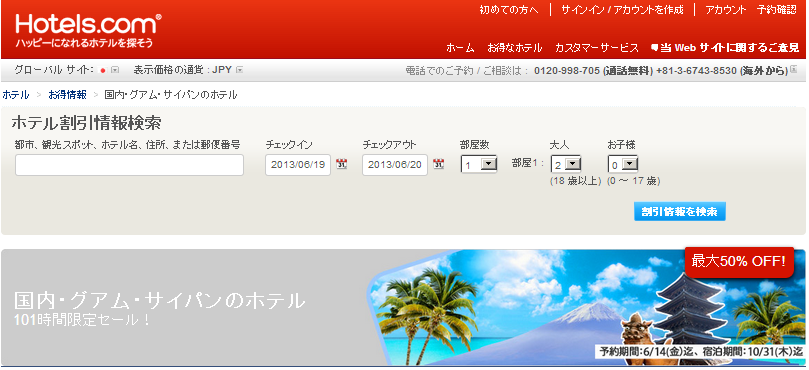Click the Hotels.com logo
809x370 pixels.
tap(88, 30)
